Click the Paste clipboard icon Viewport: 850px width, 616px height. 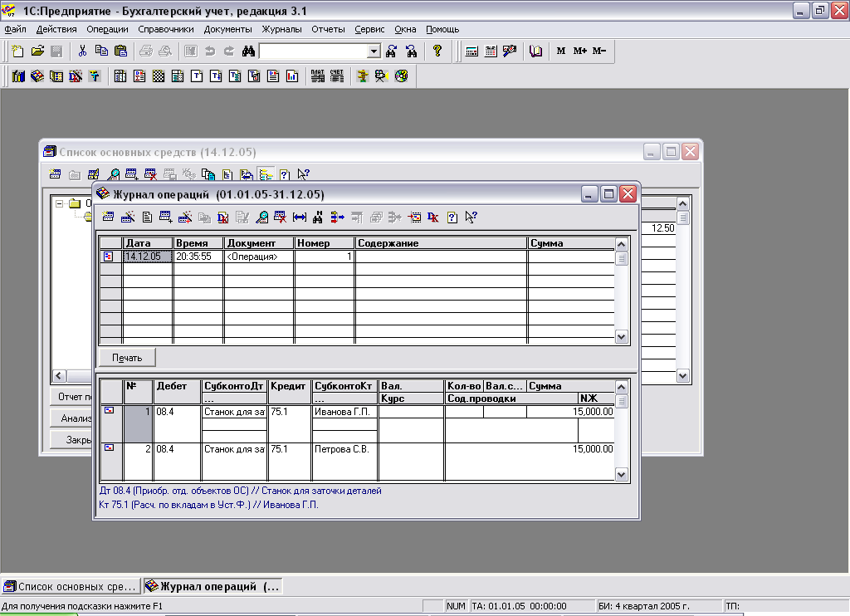pyautogui.click(x=121, y=51)
